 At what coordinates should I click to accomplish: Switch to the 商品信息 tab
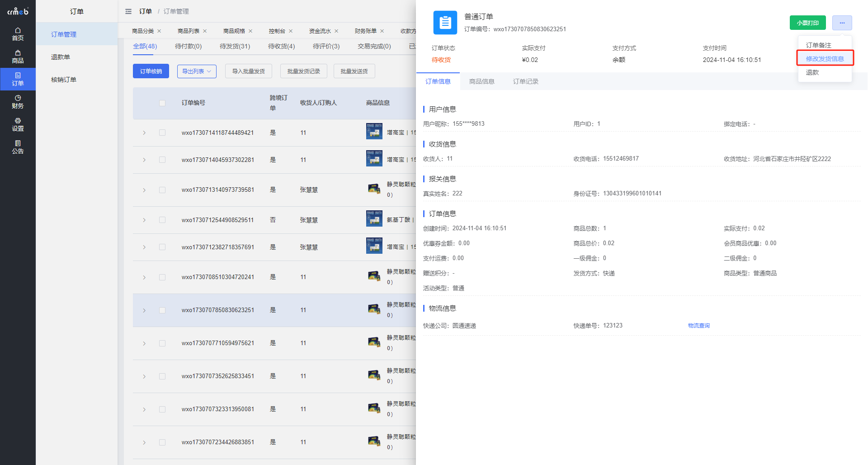click(x=481, y=81)
